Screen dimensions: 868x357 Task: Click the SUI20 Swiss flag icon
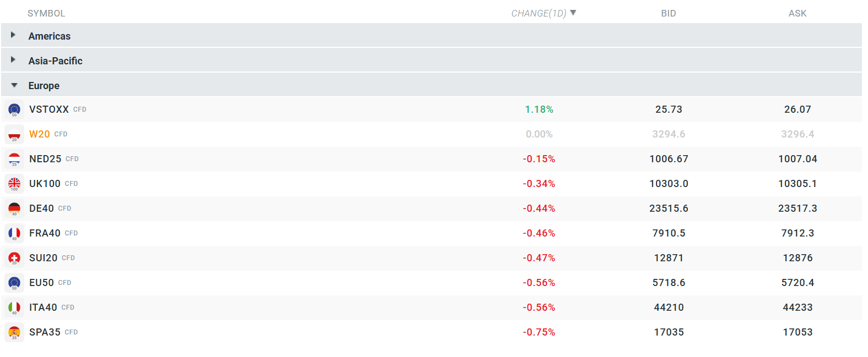(x=14, y=258)
